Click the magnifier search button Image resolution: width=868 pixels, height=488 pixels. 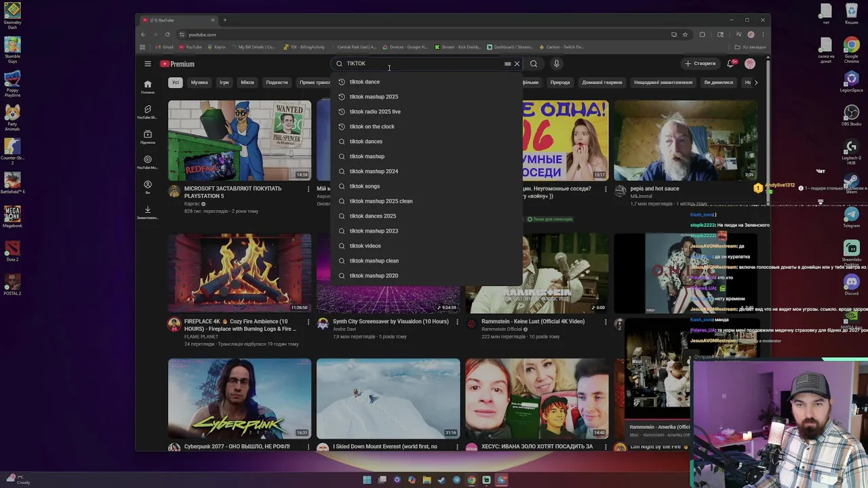tap(534, 64)
